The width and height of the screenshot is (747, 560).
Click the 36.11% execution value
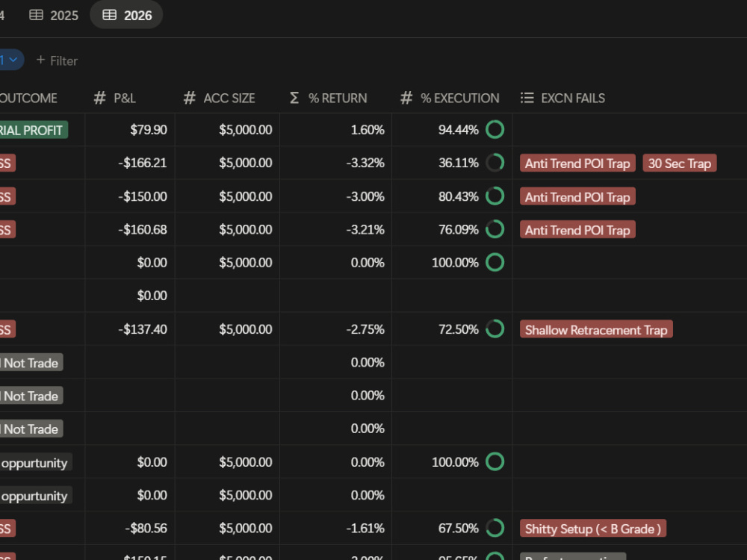(459, 163)
